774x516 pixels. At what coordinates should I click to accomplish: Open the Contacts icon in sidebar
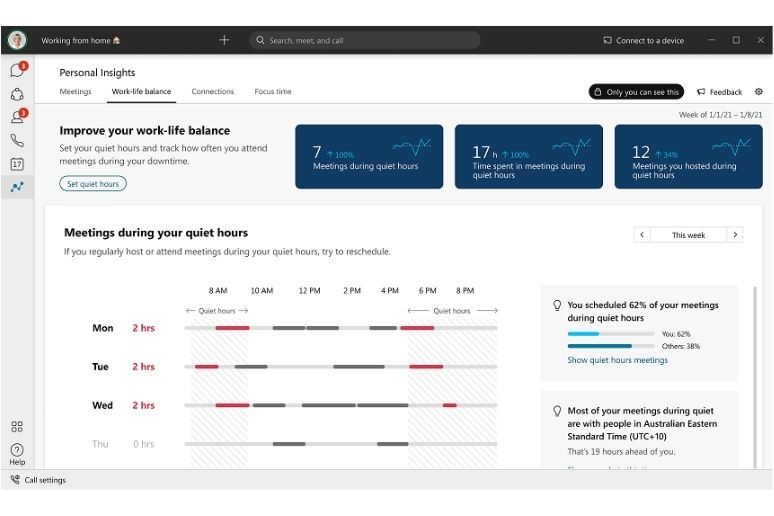(x=18, y=117)
